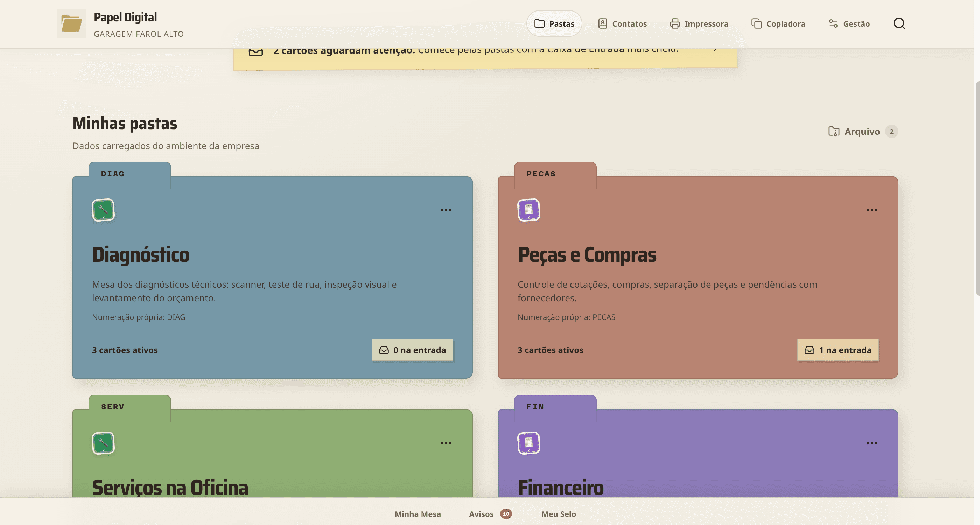This screenshot has width=980, height=525.
Task: Click 'Dados carregados do ambiente da empresa'
Action: (166, 146)
